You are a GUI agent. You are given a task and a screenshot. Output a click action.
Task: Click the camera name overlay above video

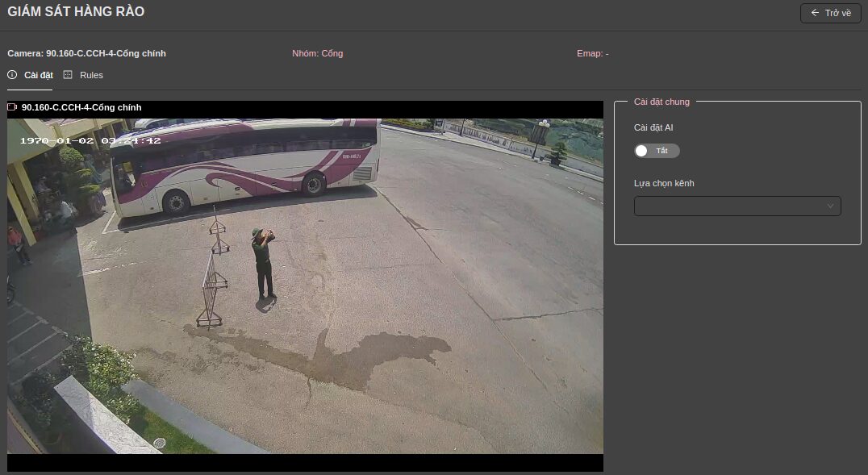tap(81, 107)
